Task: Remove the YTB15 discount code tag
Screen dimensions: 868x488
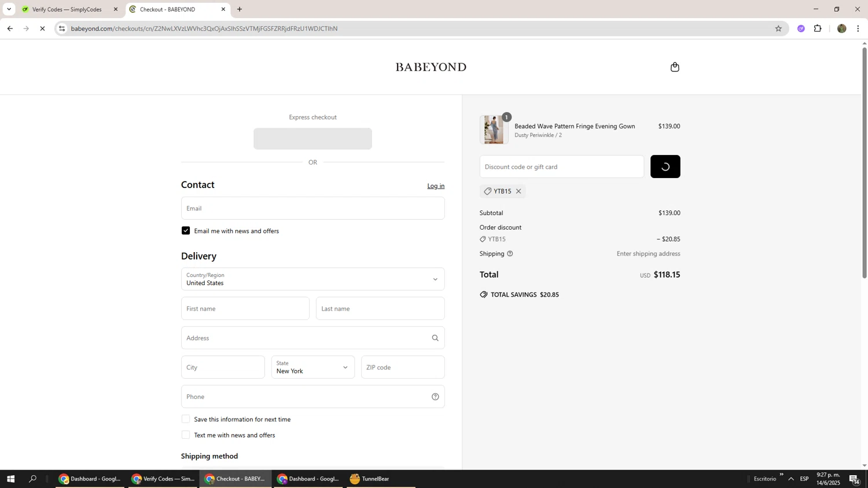Action: click(518, 191)
